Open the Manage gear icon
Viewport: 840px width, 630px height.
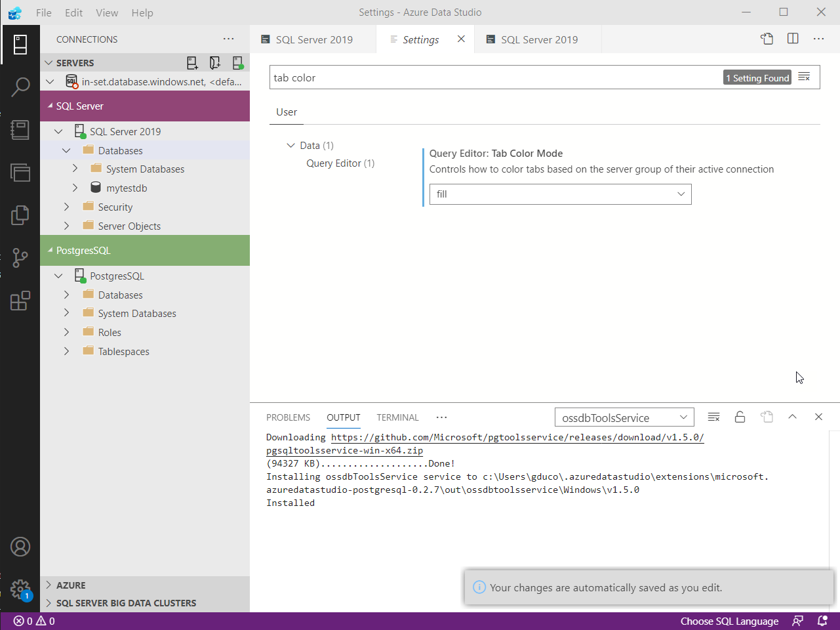[20, 589]
